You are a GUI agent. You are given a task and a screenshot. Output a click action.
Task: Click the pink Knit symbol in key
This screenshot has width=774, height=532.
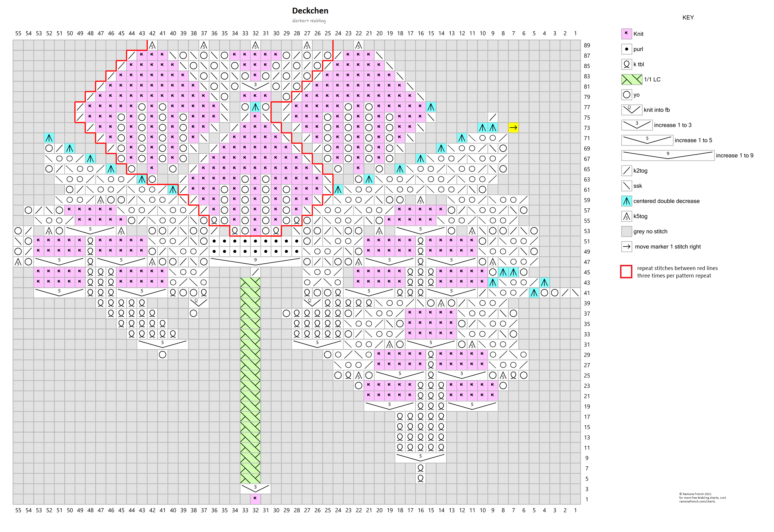coord(626,34)
